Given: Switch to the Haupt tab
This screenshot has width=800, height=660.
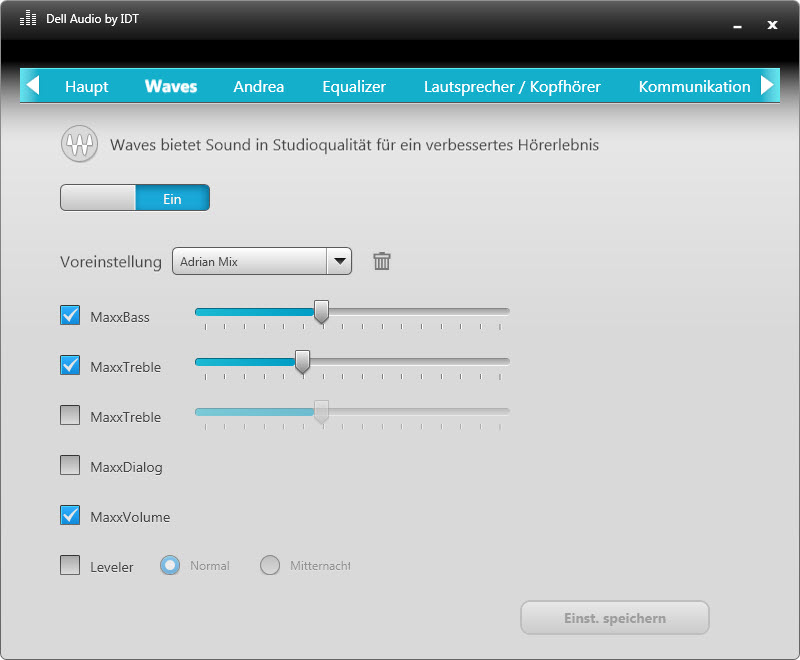Looking at the screenshot, I should click(x=87, y=86).
